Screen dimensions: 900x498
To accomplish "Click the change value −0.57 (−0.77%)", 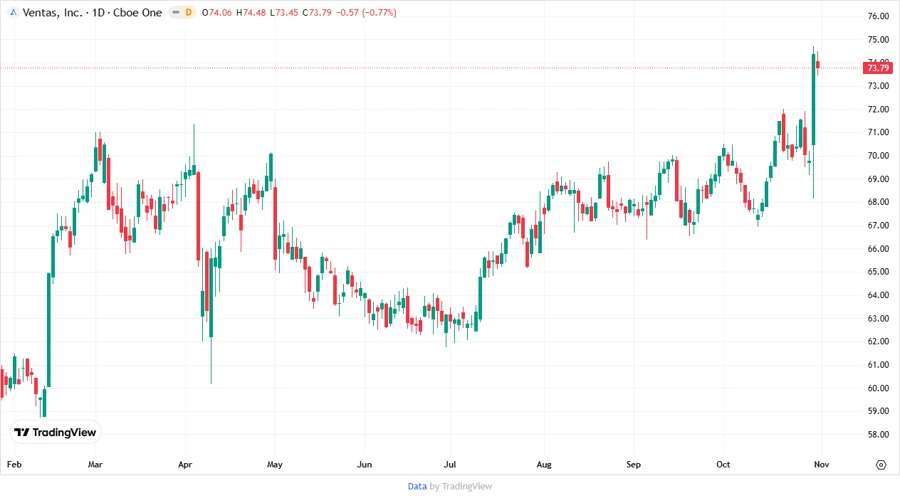I will pos(366,13).
